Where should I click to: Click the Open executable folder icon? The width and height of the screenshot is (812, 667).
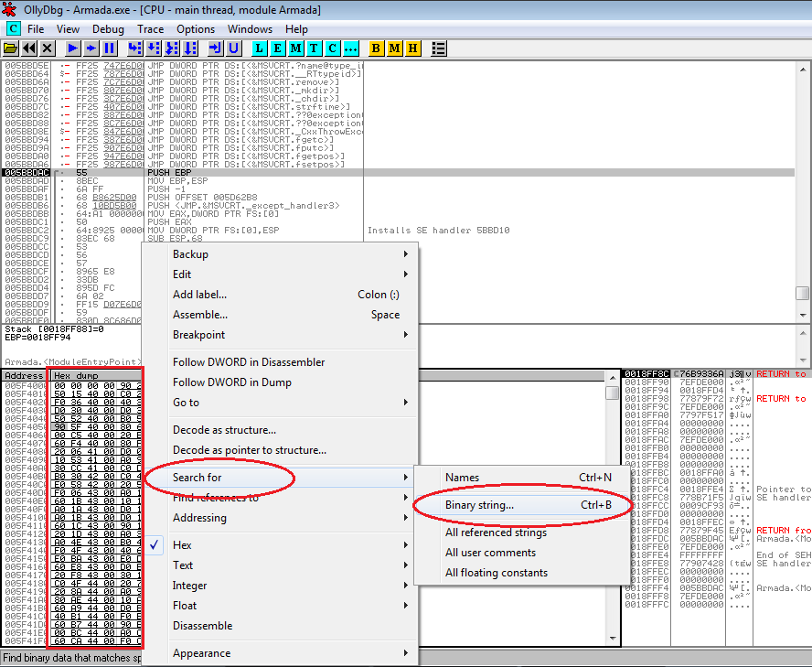(10, 48)
